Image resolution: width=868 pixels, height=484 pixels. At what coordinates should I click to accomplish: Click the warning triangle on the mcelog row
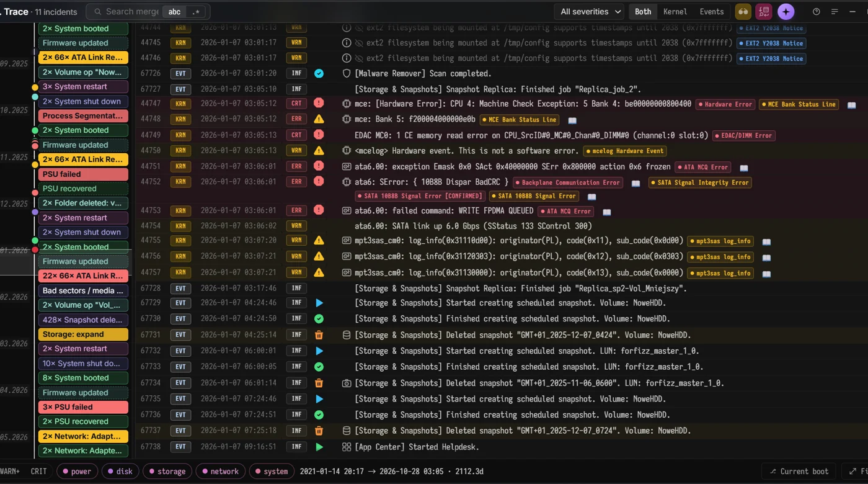(319, 150)
